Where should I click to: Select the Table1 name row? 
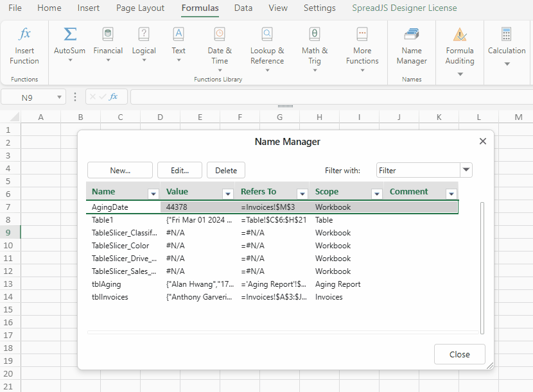coord(272,220)
